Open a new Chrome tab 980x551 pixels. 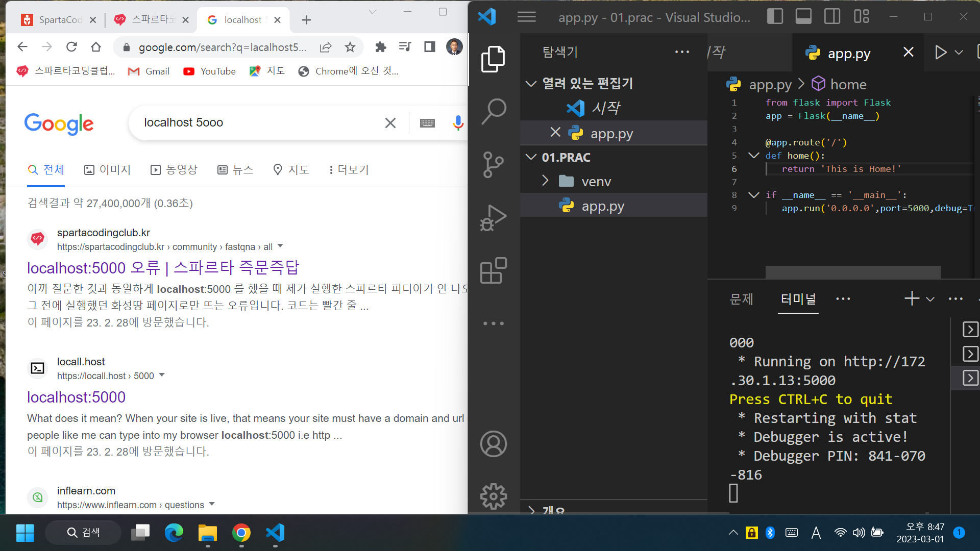point(306,20)
